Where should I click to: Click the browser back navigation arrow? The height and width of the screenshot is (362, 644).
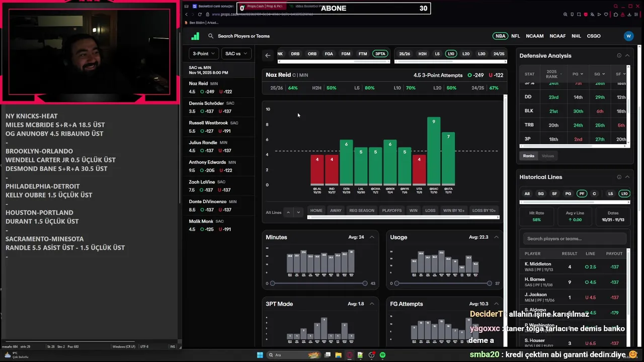coord(186,14)
